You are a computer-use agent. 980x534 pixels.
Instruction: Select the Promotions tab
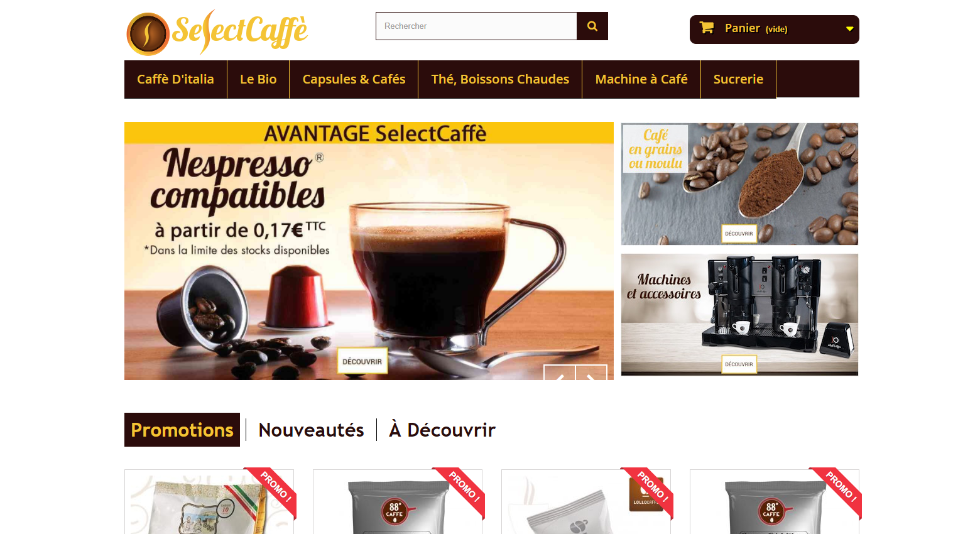pyautogui.click(x=182, y=430)
